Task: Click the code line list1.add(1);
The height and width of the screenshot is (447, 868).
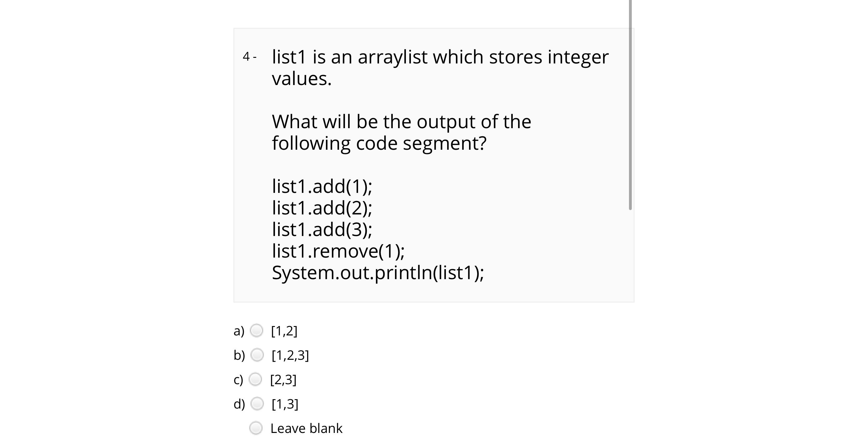Action: coord(322,186)
